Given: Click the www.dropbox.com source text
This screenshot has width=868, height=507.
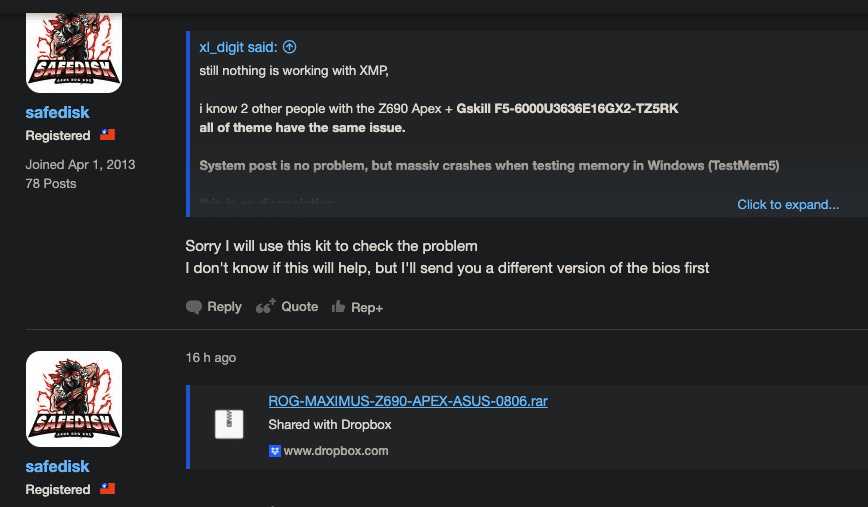Looking at the screenshot, I should coord(336,451).
